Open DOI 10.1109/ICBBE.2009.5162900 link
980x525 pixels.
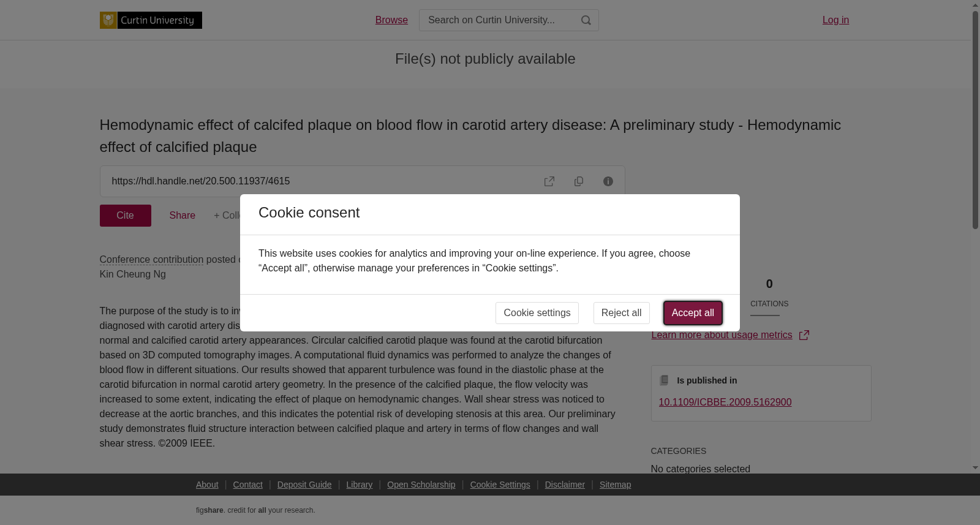pyautogui.click(x=725, y=402)
